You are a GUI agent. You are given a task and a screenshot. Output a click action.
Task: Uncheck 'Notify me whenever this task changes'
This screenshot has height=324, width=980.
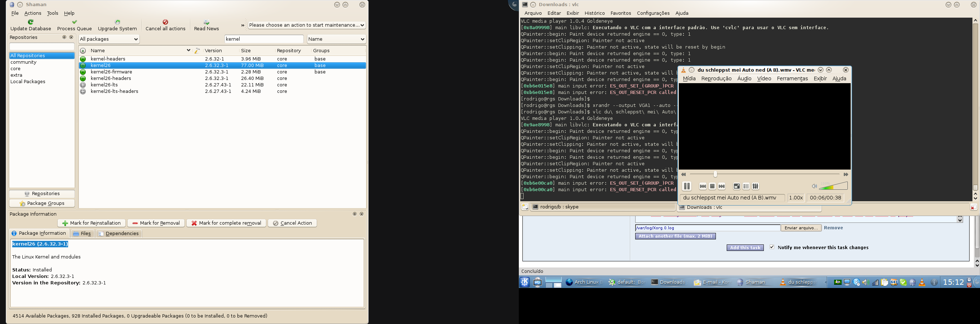(772, 247)
